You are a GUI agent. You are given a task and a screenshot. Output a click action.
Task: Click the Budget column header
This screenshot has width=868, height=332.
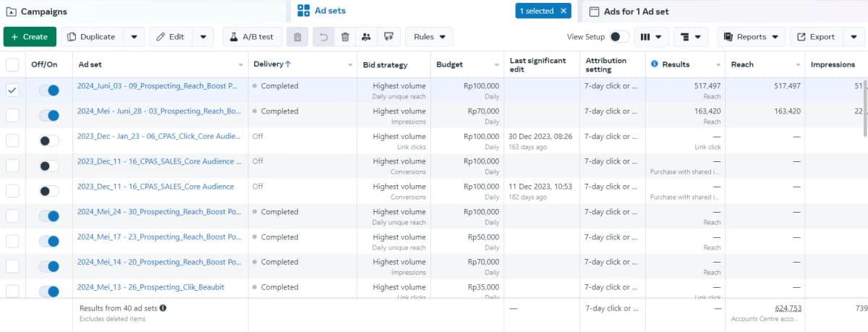pos(449,64)
